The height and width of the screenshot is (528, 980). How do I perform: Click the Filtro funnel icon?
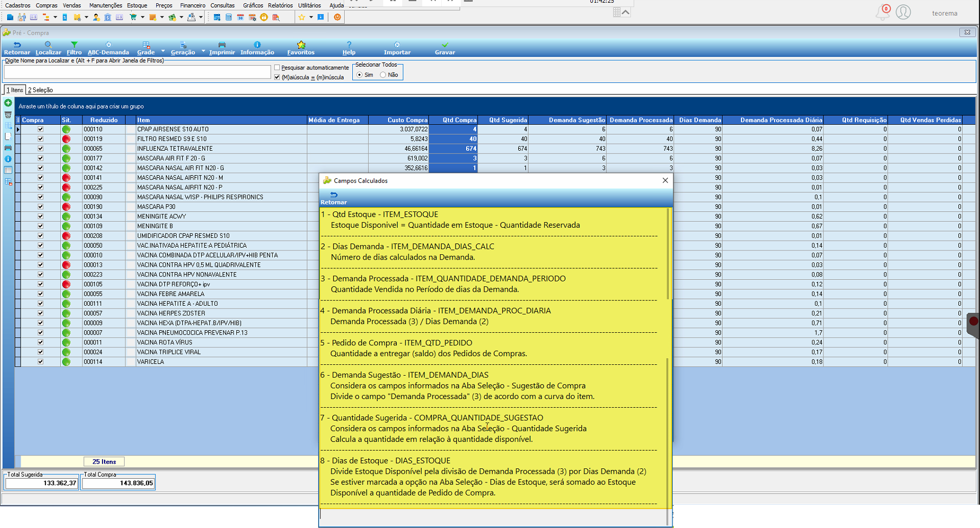click(74, 45)
